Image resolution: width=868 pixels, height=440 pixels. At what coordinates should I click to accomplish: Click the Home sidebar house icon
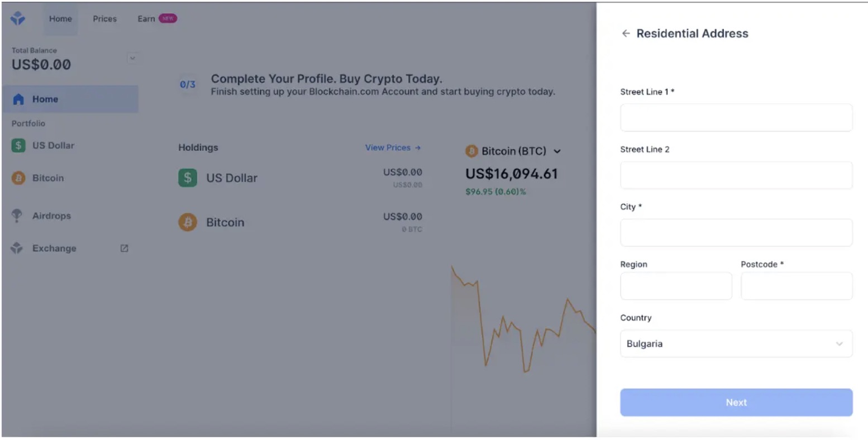point(19,98)
